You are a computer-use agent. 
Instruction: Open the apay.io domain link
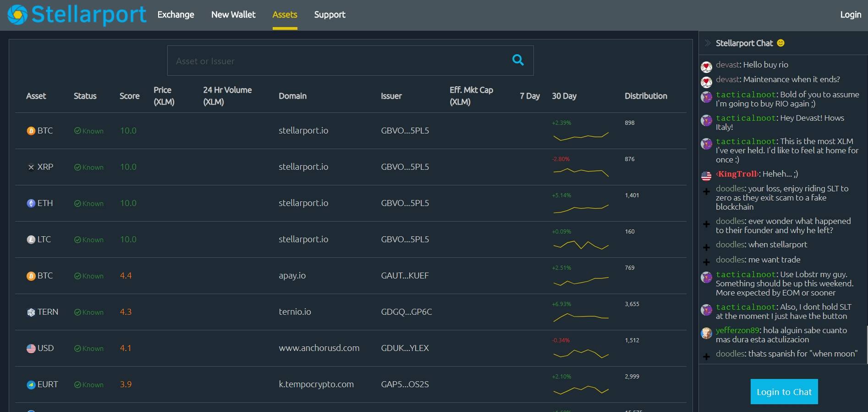pos(292,276)
